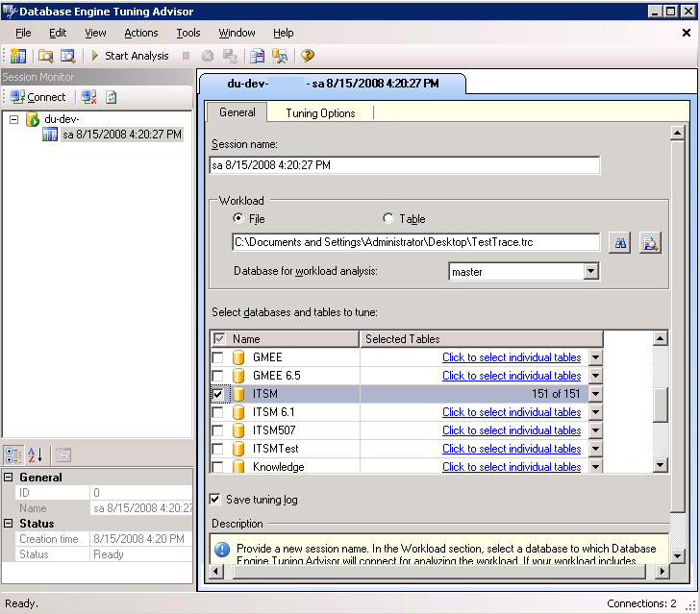Open the ITSM selected tables dropdown arrow

[595, 394]
